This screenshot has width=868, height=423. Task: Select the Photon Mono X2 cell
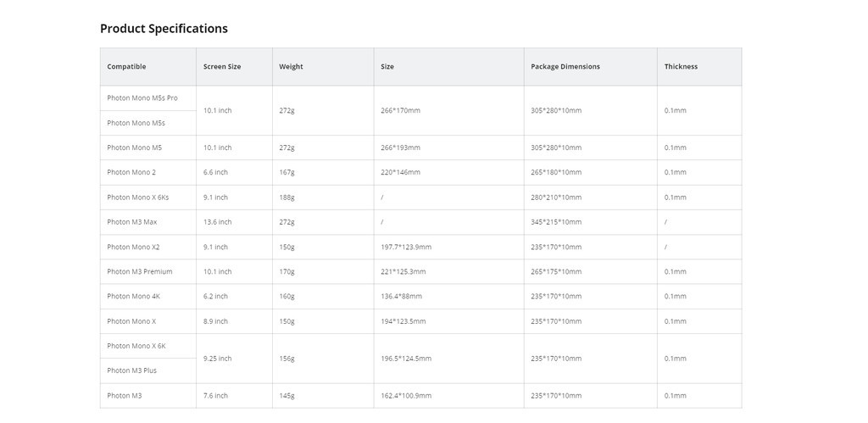coord(147,247)
